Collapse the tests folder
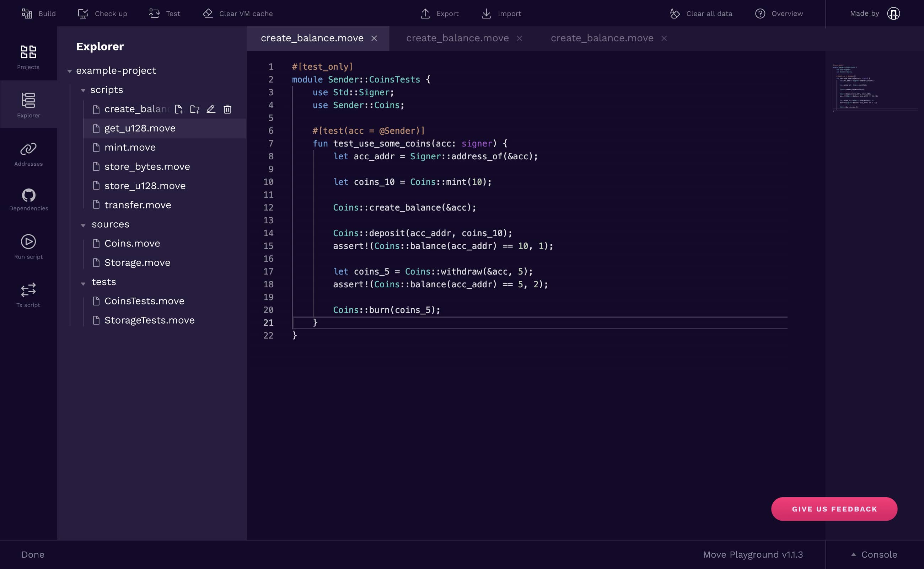This screenshot has width=924, height=569. point(84,282)
